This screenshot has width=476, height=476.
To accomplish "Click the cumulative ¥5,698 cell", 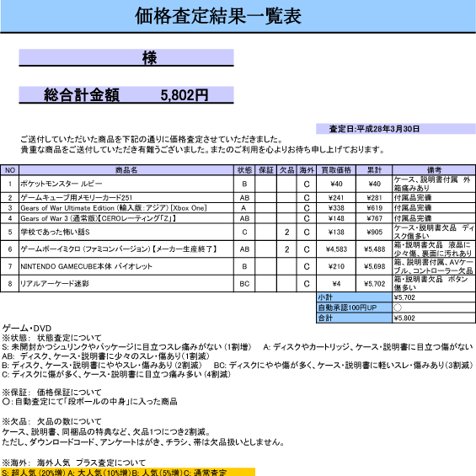I will click(x=374, y=266).
